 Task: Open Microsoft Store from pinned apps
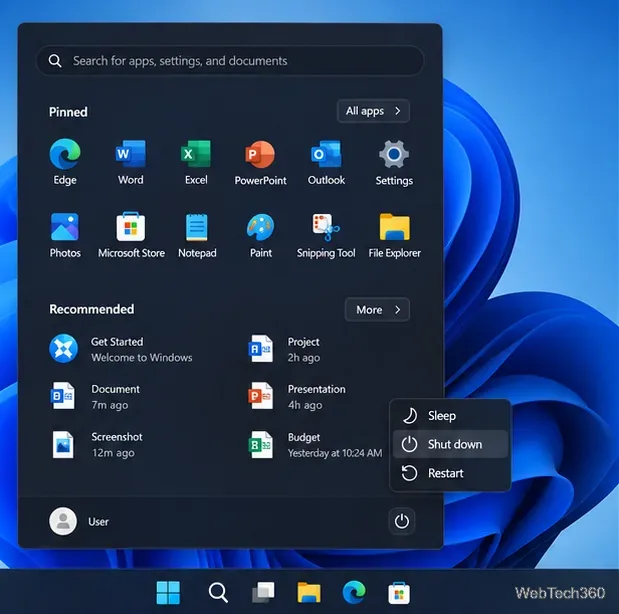pyautogui.click(x=131, y=235)
